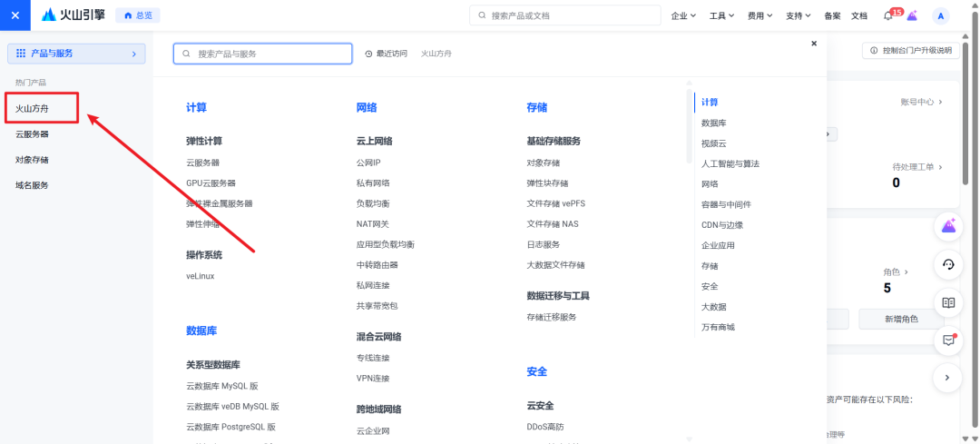This screenshot has width=980, height=444.
Task: Open the account avatar A
Action: [941, 16]
